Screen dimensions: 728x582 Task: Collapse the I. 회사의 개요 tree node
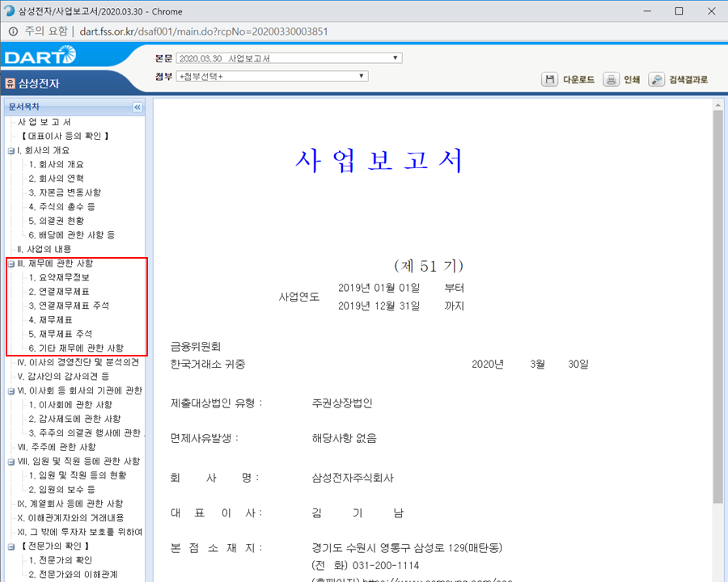point(11,151)
